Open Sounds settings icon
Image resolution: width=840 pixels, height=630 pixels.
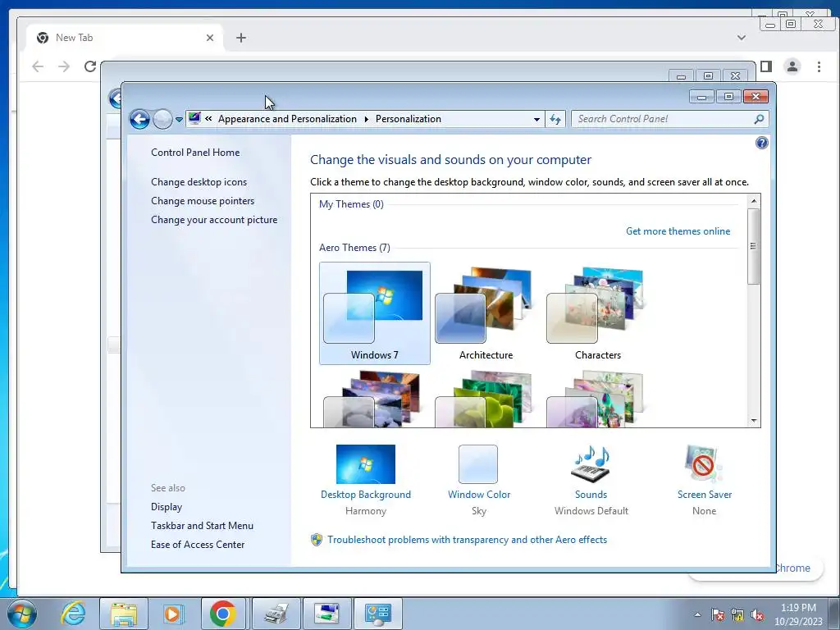(x=591, y=464)
